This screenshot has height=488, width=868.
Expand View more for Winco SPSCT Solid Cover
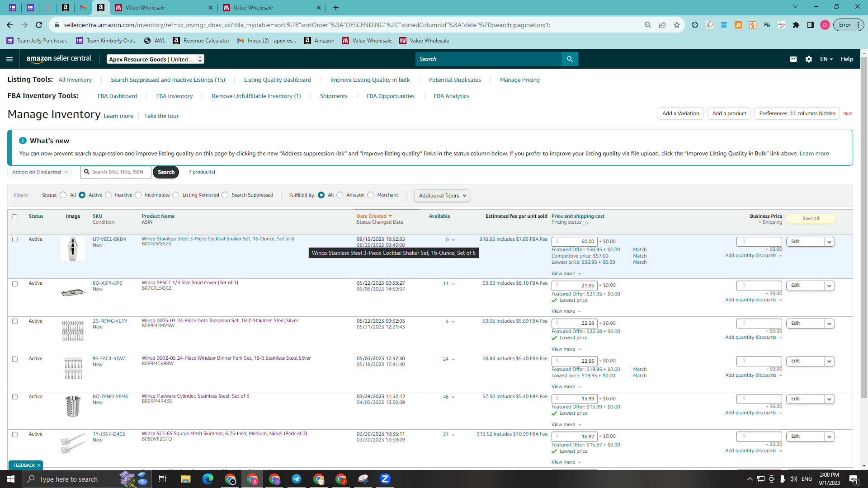566,311
